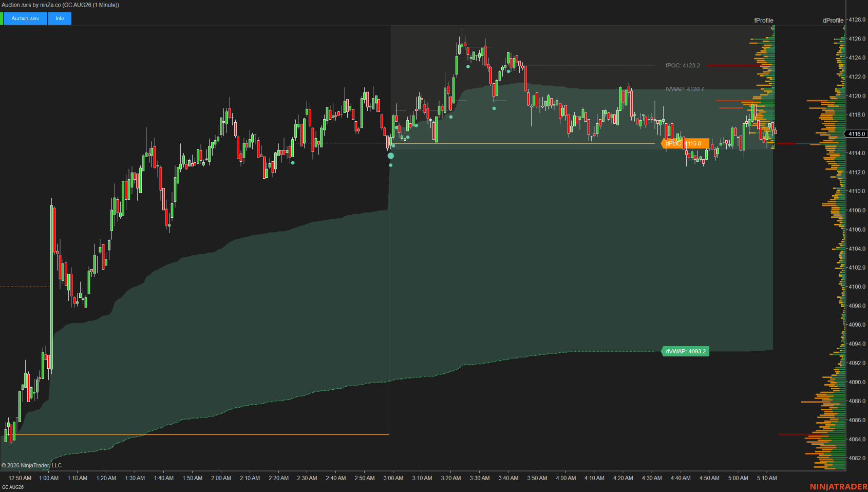
Task: Click the 4120.0 price axis label
Action: (x=857, y=96)
